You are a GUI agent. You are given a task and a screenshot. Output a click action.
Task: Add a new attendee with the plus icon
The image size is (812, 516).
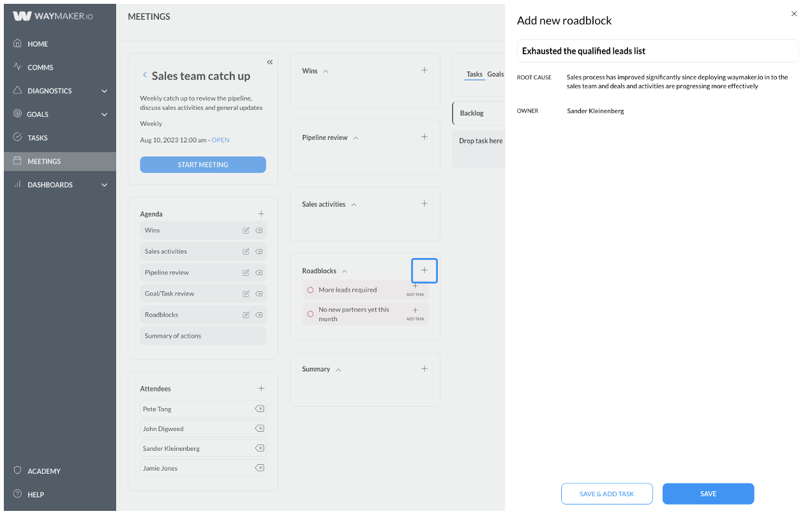point(261,388)
